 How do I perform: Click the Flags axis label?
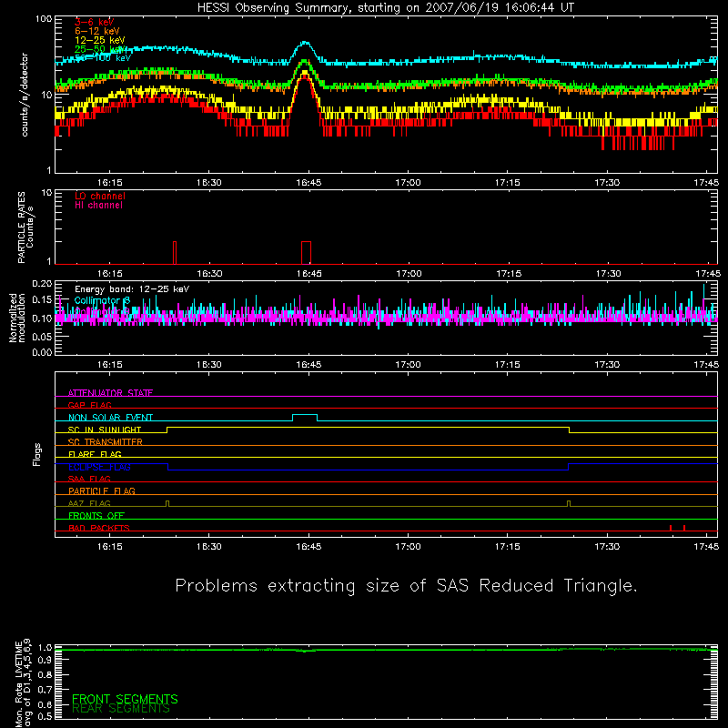click(37, 454)
